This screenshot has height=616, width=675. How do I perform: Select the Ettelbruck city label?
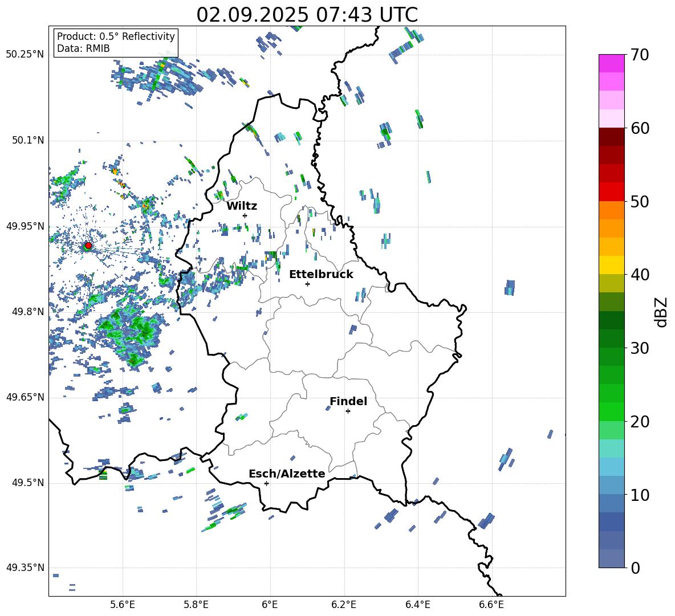click(x=321, y=275)
